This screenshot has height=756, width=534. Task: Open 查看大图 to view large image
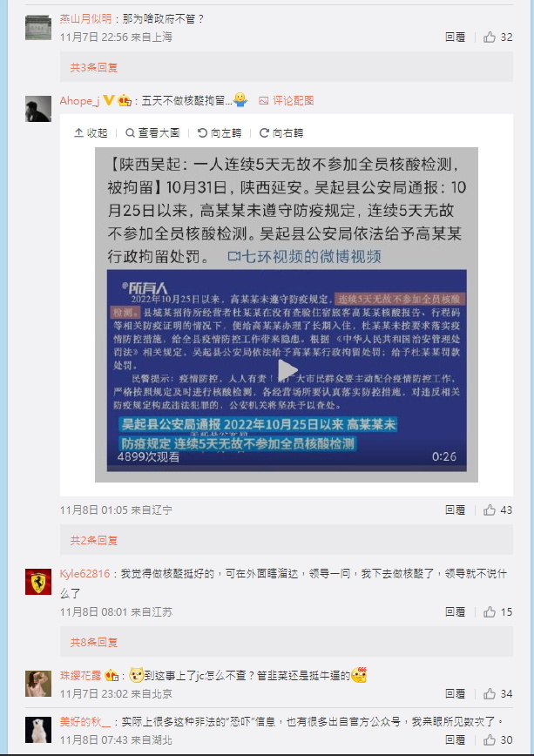pos(152,133)
